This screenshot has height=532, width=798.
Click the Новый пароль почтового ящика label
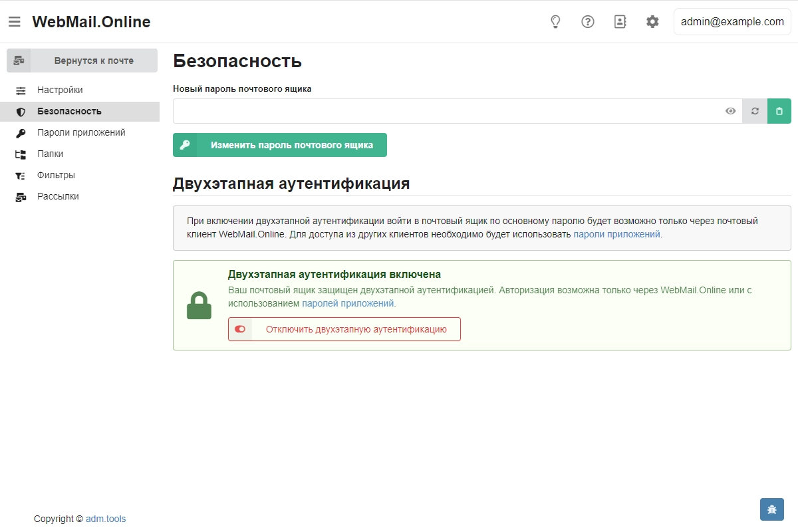[x=242, y=88]
